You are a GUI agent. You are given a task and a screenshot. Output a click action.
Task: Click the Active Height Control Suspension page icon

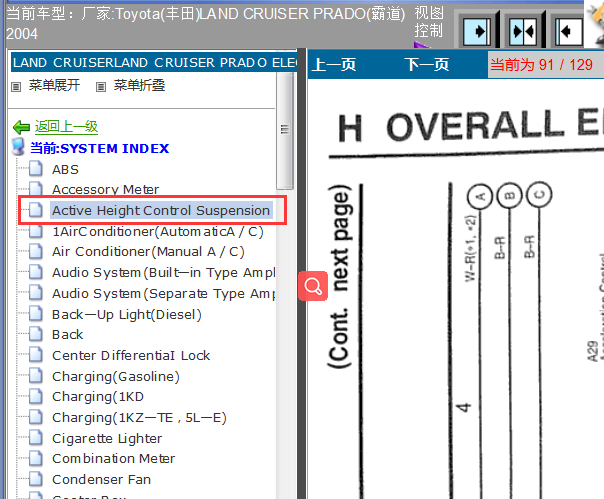coord(36,210)
